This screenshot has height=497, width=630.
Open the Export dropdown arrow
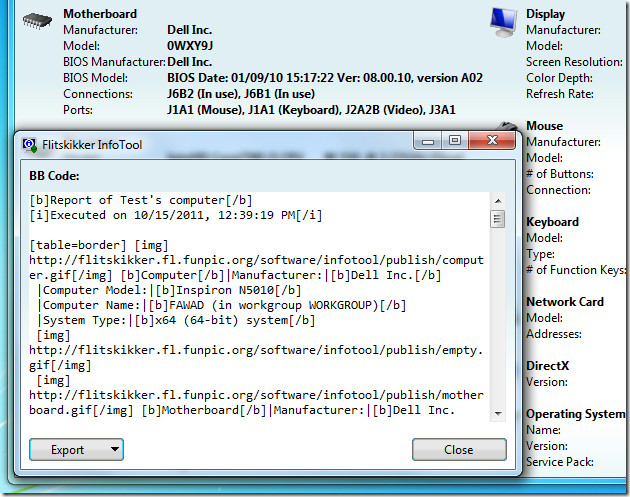pyautogui.click(x=115, y=449)
